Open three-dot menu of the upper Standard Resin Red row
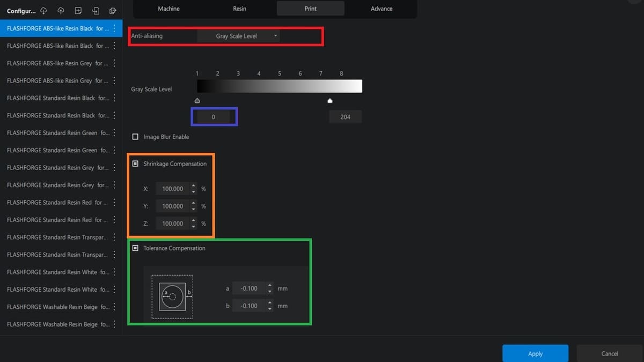This screenshot has height=362, width=644. (114, 202)
